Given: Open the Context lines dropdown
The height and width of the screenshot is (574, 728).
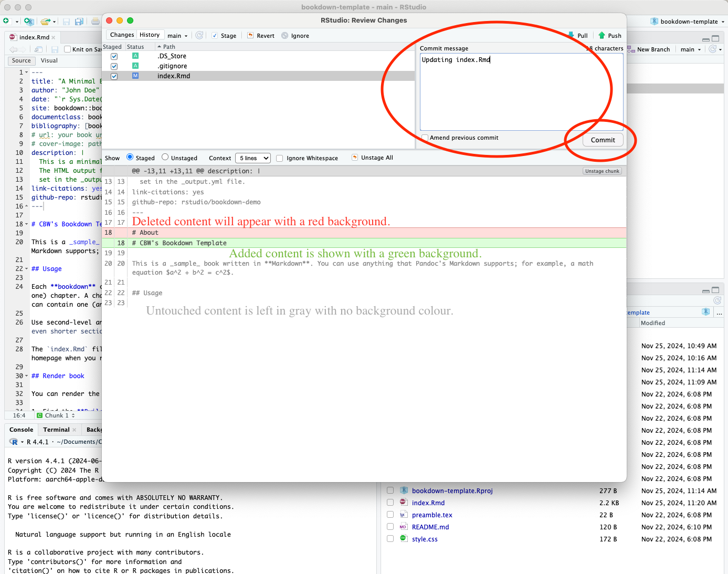Looking at the screenshot, I should (x=252, y=158).
